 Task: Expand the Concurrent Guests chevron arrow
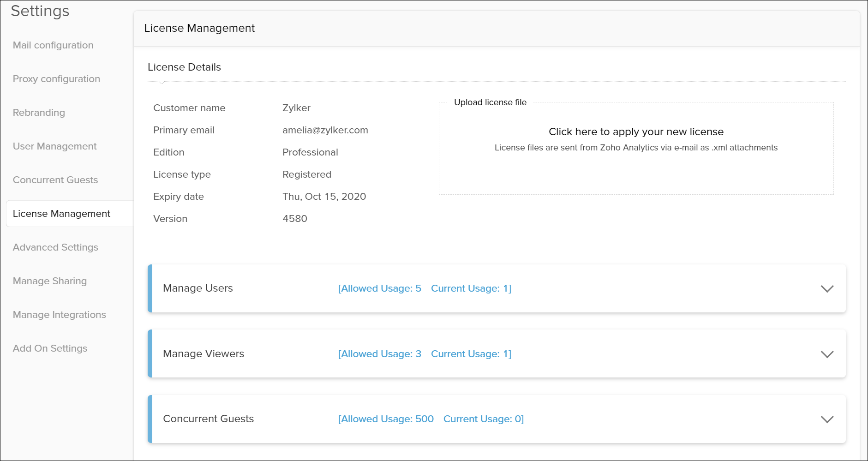(827, 419)
